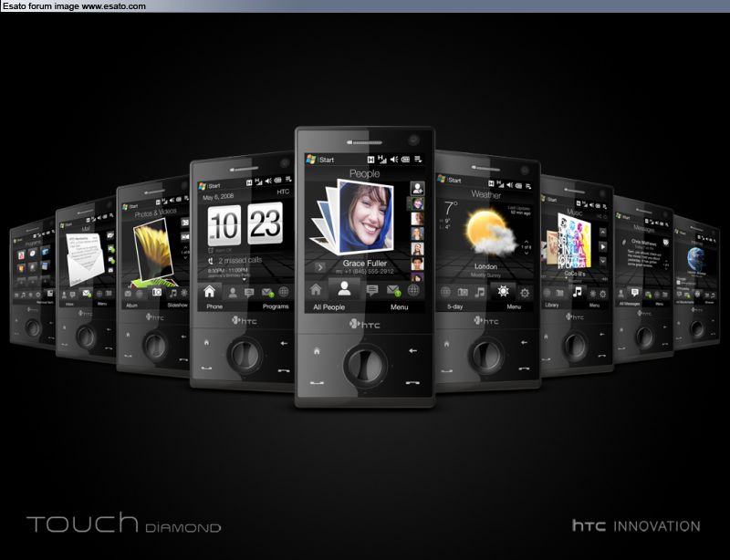The image size is (730, 560).
Task: Open the Settings gear tab on Weather phone
Action: click(x=525, y=293)
